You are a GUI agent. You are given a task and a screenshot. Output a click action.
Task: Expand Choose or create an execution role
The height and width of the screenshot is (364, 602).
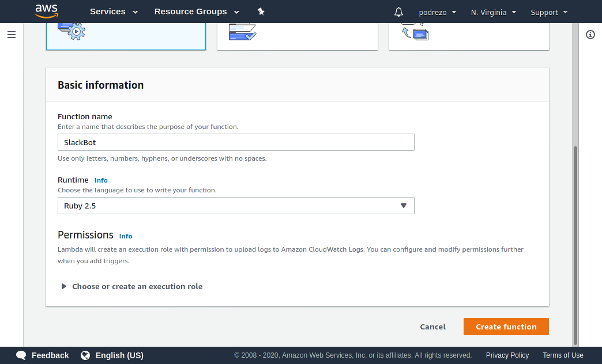point(137,286)
